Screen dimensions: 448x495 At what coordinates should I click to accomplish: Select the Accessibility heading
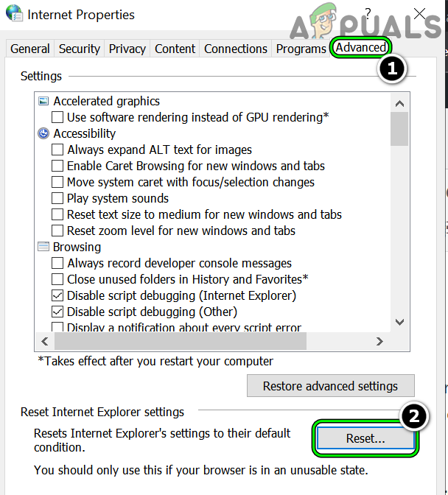coord(85,133)
